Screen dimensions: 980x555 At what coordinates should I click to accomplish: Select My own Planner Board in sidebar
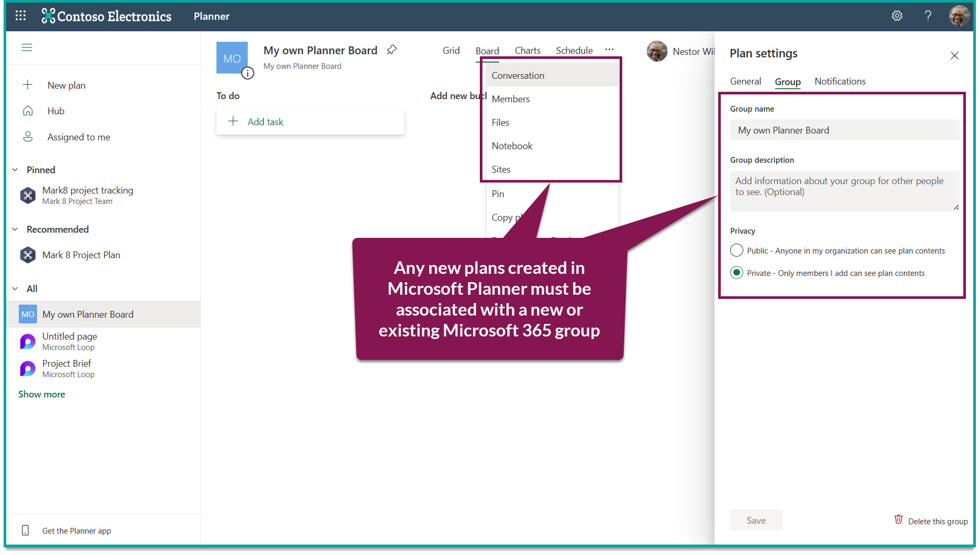pos(103,314)
